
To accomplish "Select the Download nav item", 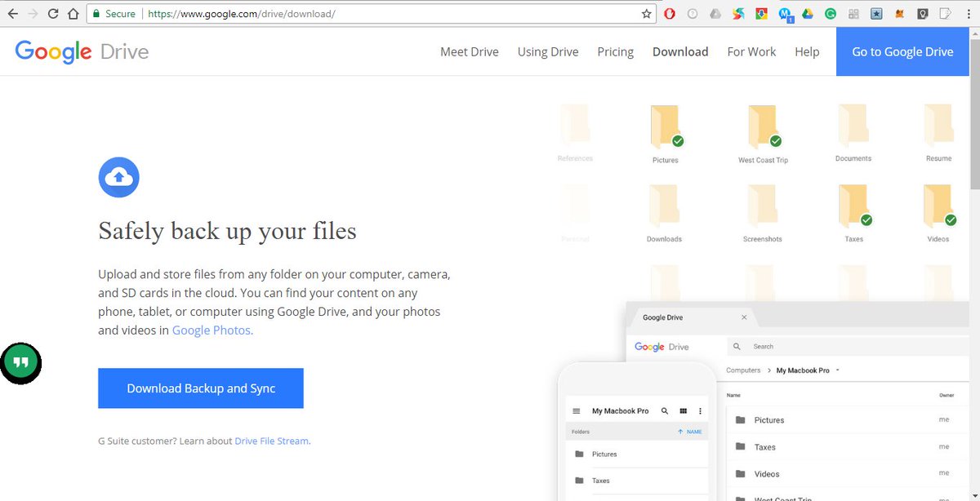I will (x=680, y=51).
